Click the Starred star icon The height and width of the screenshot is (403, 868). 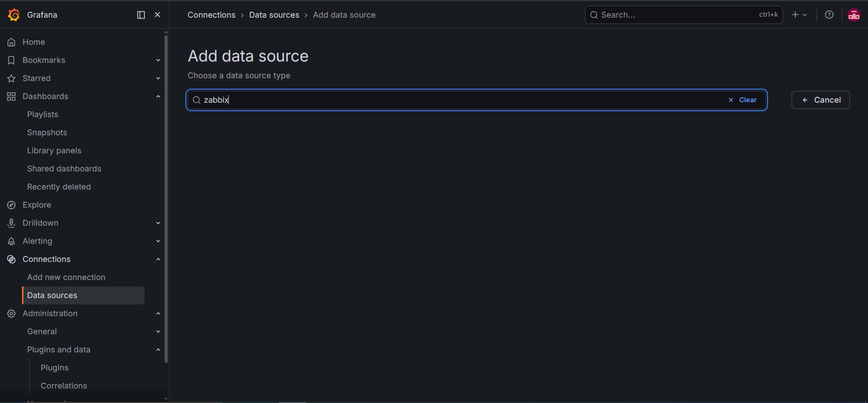click(11, 78)
